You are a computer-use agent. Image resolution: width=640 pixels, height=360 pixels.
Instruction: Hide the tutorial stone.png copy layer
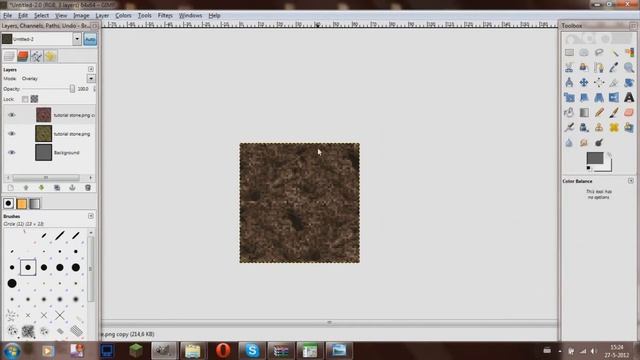click(x=11, y=115)
